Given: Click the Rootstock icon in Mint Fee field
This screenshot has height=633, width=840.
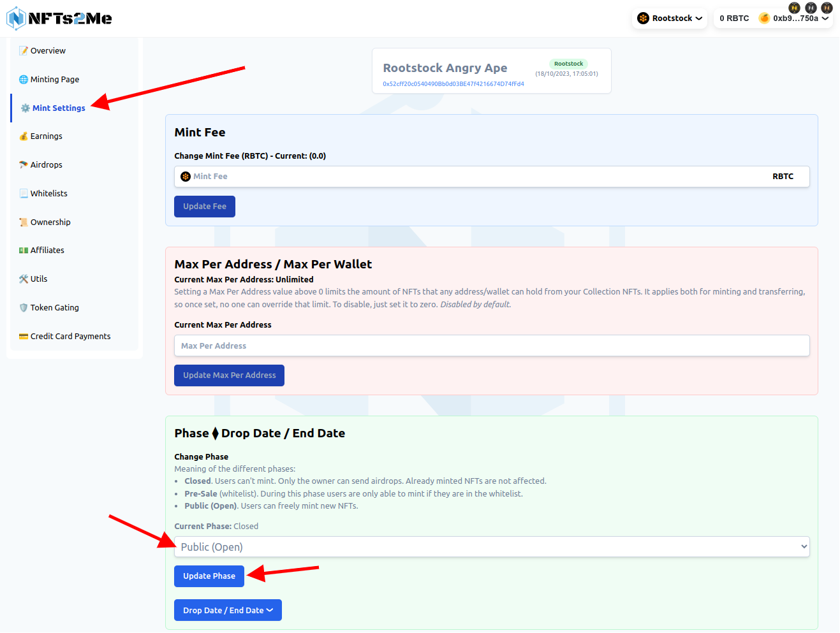Looking at the screenshot, I should tap(186, 177).
